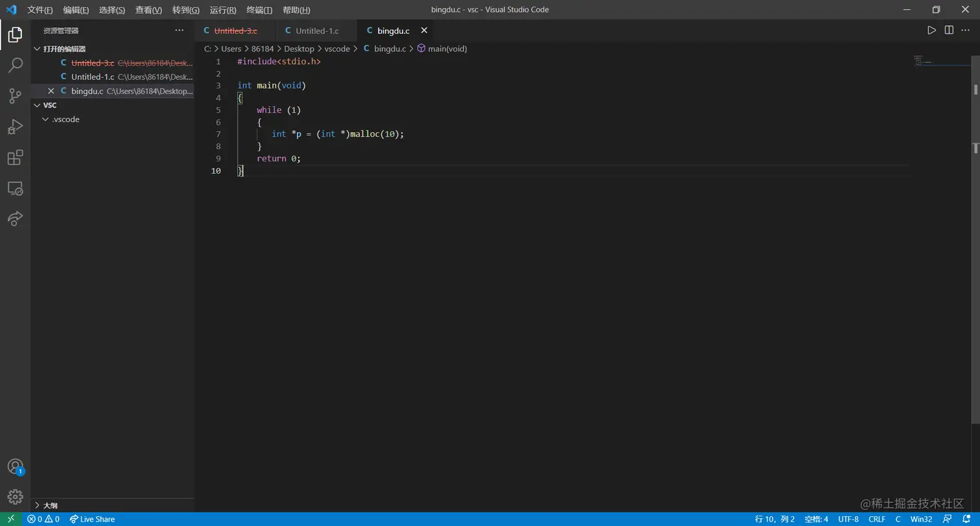Click Desktop breadcrumb segment
The height and width of the screenshot is (526, 980).
tap(299, 49)
